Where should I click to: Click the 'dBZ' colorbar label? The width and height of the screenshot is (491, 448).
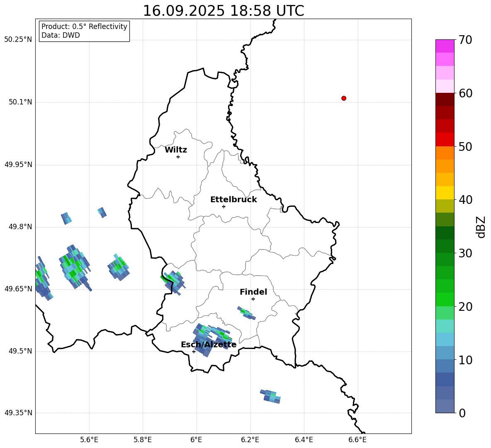(x=481, y=227)
